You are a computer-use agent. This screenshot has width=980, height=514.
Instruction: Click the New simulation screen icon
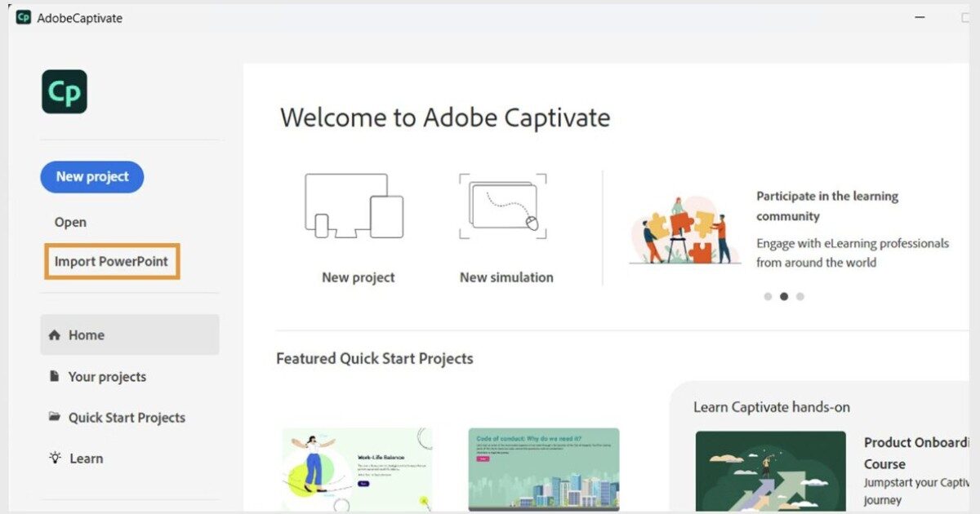tap(503, 206)
